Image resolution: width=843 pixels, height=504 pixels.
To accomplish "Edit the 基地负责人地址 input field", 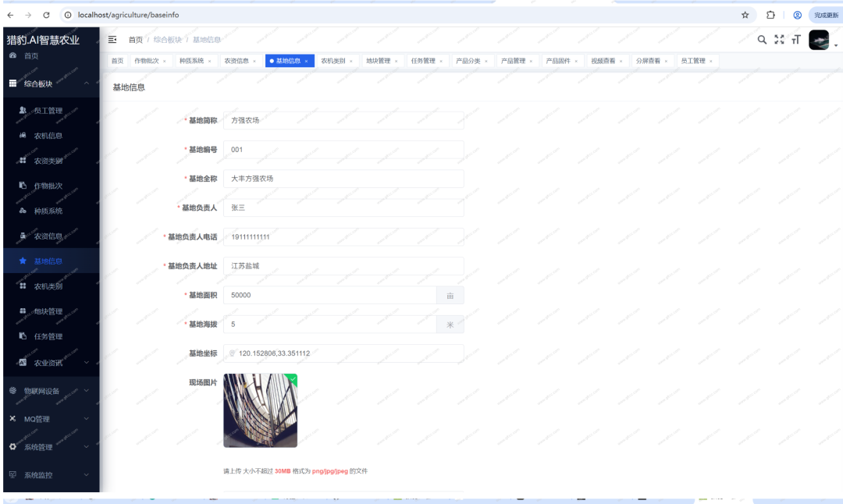I will point(343,266).
